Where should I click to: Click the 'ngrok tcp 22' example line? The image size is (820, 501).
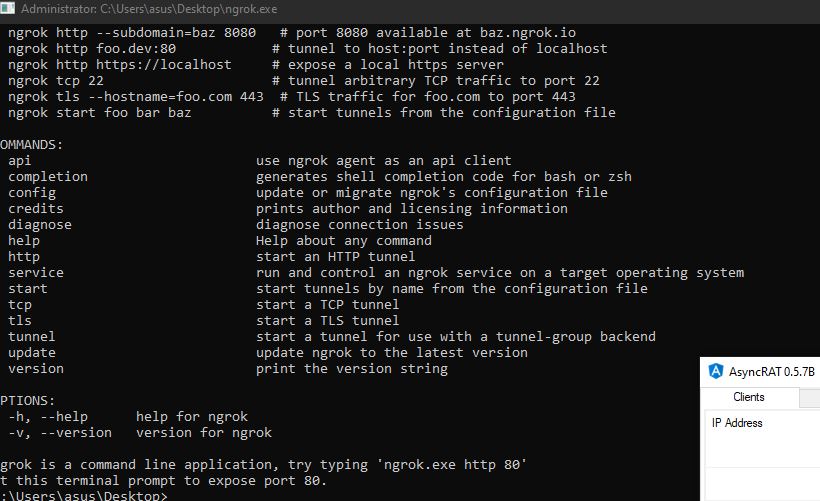tap(56, 81)
